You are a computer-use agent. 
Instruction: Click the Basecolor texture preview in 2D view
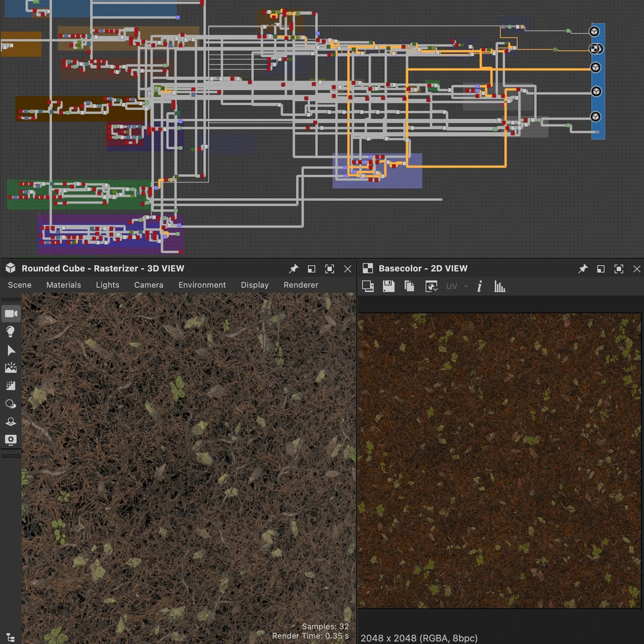tap(499, 461)
